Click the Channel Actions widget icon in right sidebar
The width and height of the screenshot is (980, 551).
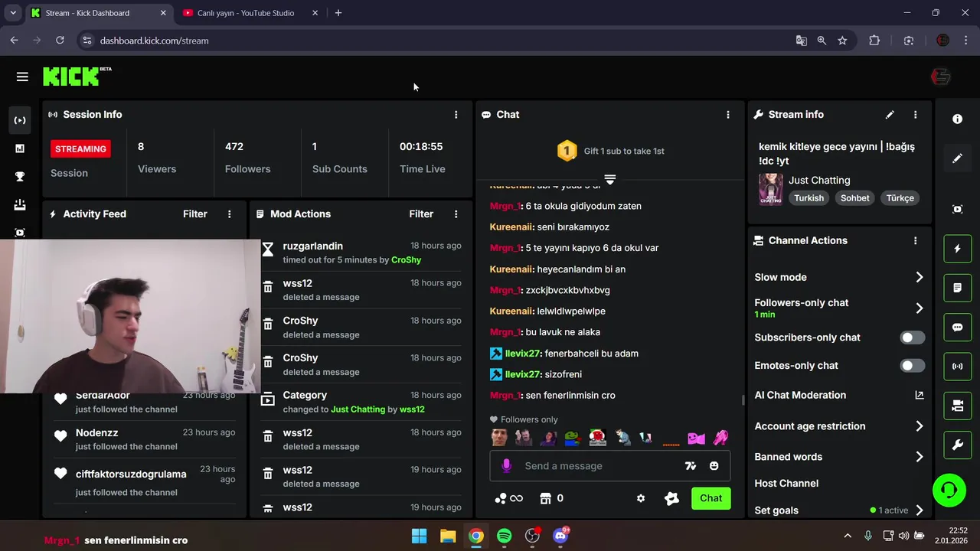[x=957, y=406]
